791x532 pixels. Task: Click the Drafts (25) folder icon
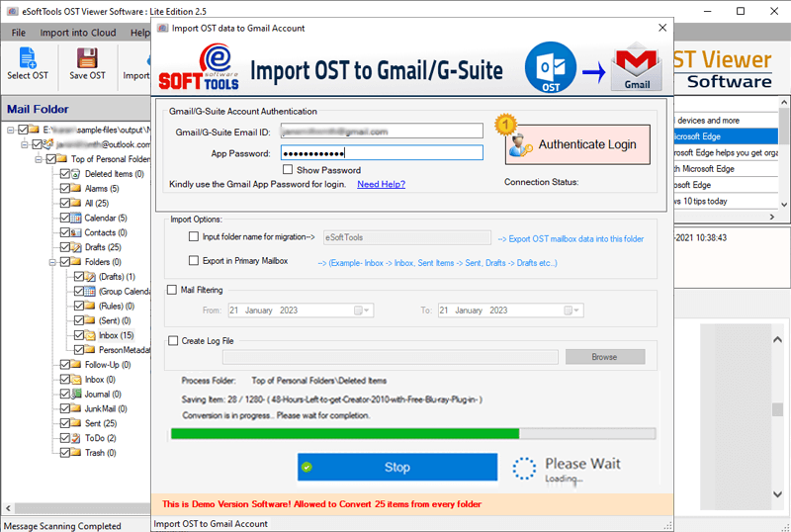pos(76,247)
